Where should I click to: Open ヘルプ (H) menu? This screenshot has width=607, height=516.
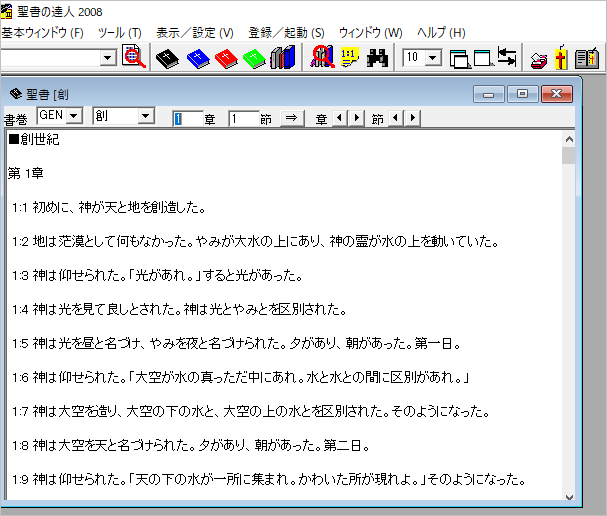(441, 33)
